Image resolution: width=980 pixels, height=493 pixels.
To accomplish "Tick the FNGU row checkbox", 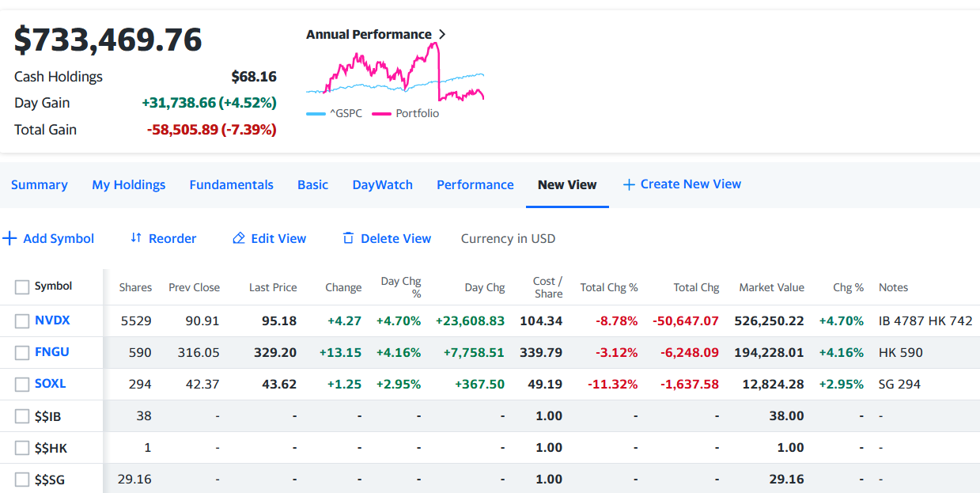I will tap(22, 352).
